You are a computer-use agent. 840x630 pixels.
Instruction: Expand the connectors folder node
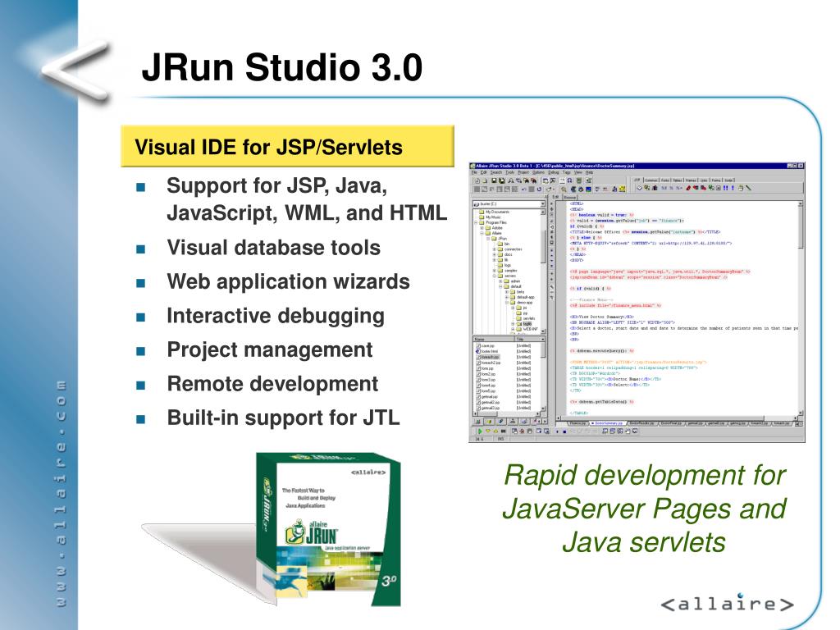pyautogui.click(x=494, y=249)
